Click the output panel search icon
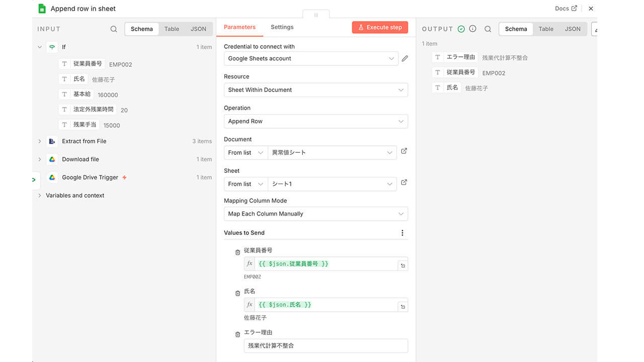The width and height of the screenshot is (644, 362). coord(488,29)
